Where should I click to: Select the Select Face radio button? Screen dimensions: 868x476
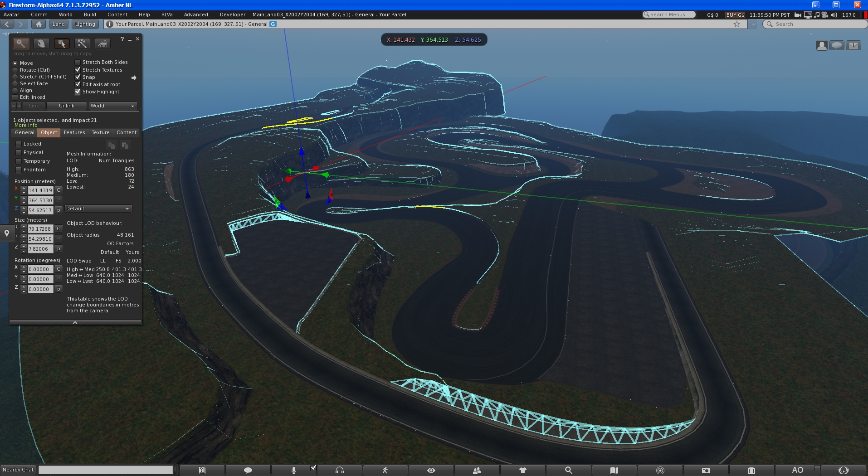click(x=15, y=83)
